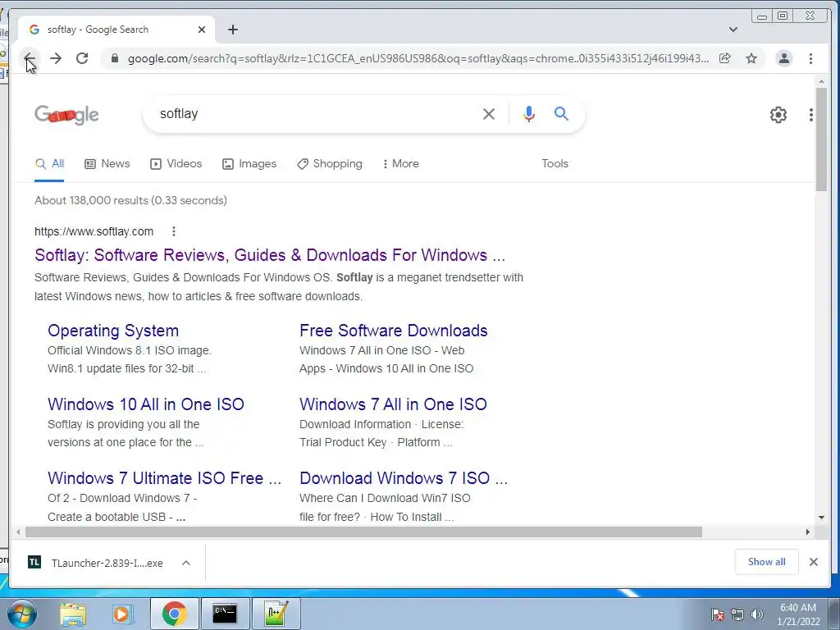Viewport: 840px width, 630px height.
Task: Open the Windows 10 All in One ISO link
Action: [146, 404]
